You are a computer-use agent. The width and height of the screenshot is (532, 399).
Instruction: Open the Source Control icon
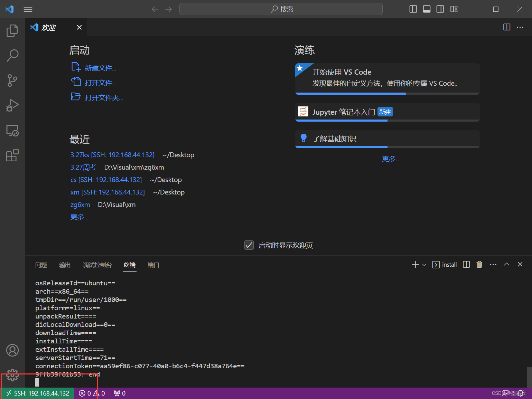(x=12, y=80)
